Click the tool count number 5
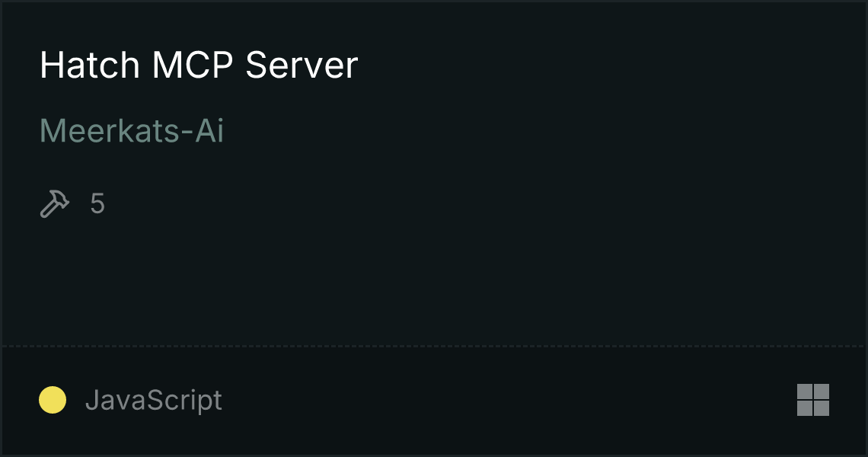The height and width of the screenshot is (457, 868). (x=97, y=204)
